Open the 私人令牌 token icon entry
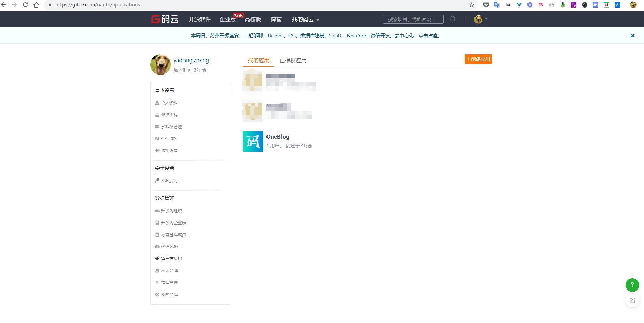 point(157,270)
